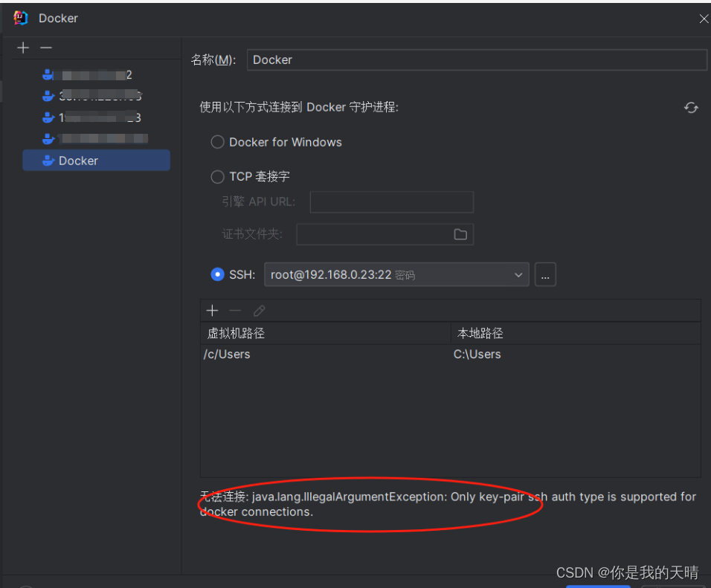711x588 pixels.
Task: Click the 本地路径 column header
Action: (x=576, y=333)
